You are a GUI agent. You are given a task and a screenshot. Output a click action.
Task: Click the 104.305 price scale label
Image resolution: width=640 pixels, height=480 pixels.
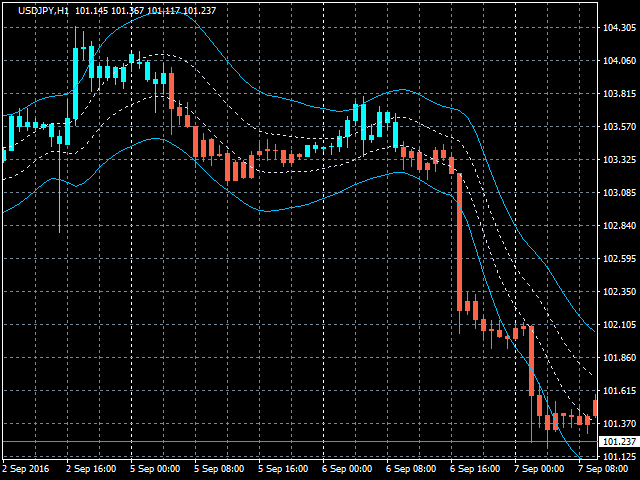click(x=619, y=28)
